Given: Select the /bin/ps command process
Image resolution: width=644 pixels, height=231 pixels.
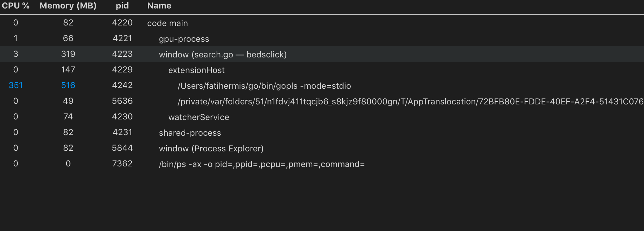Looking at the screenshot, I should tap(262, 164).
